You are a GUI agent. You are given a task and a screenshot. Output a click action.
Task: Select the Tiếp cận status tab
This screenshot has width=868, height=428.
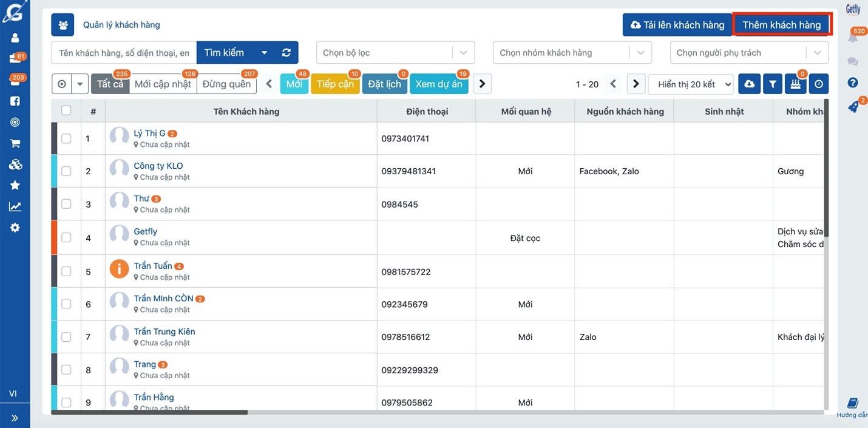[x=335, y=84]
